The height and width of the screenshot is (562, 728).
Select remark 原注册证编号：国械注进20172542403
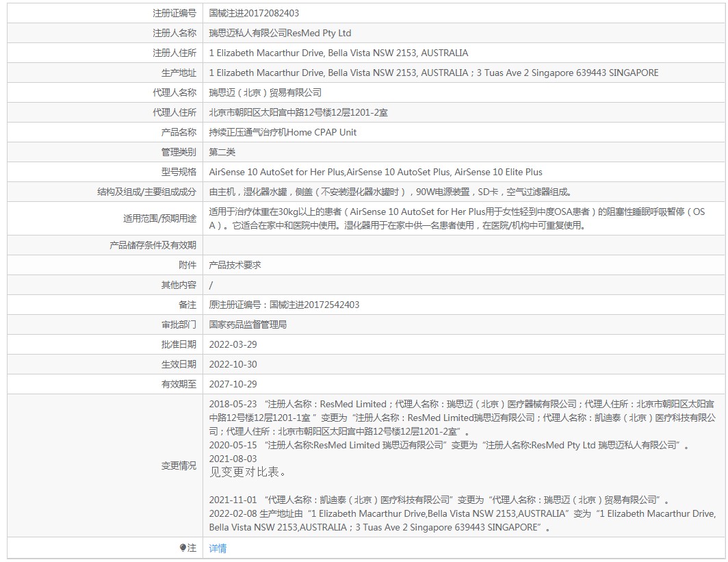coord(284,305)
